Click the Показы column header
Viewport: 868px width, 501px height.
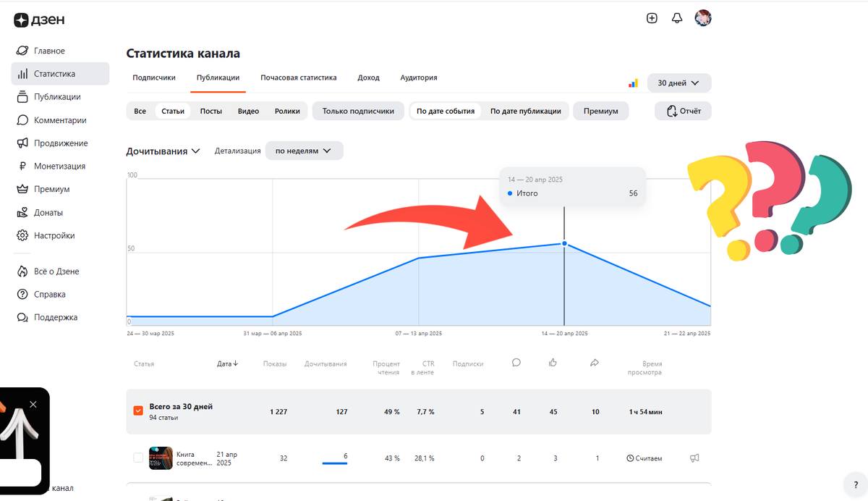pyautogui.click(x=275, y=363)
